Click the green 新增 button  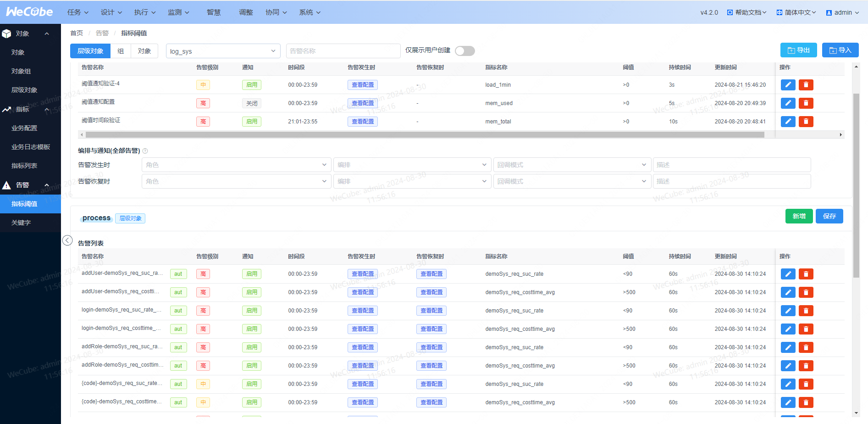pyautogui.click(x=799, y=216)
